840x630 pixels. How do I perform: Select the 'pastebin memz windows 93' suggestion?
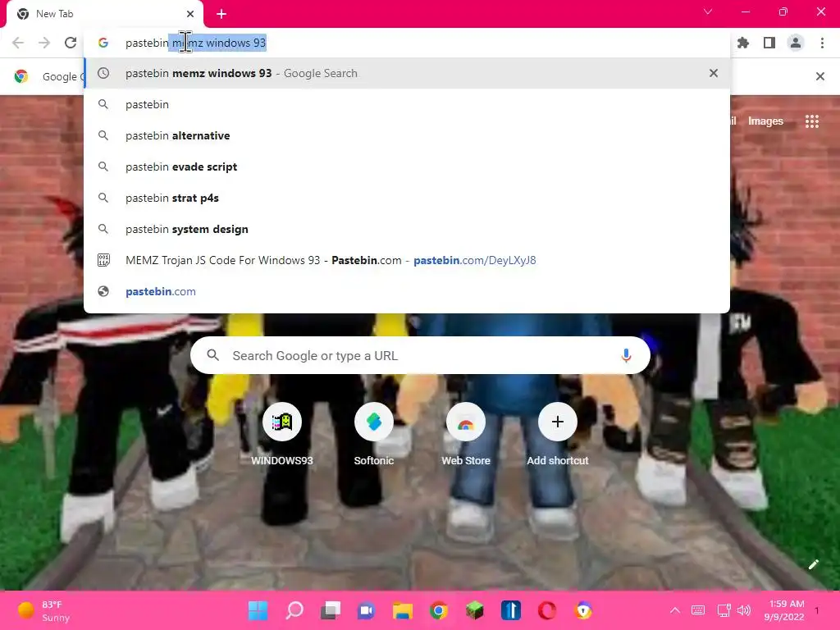[407, 73]
